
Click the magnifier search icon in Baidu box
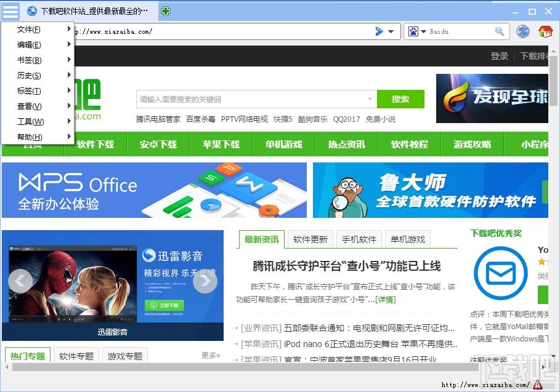(500, 31)
